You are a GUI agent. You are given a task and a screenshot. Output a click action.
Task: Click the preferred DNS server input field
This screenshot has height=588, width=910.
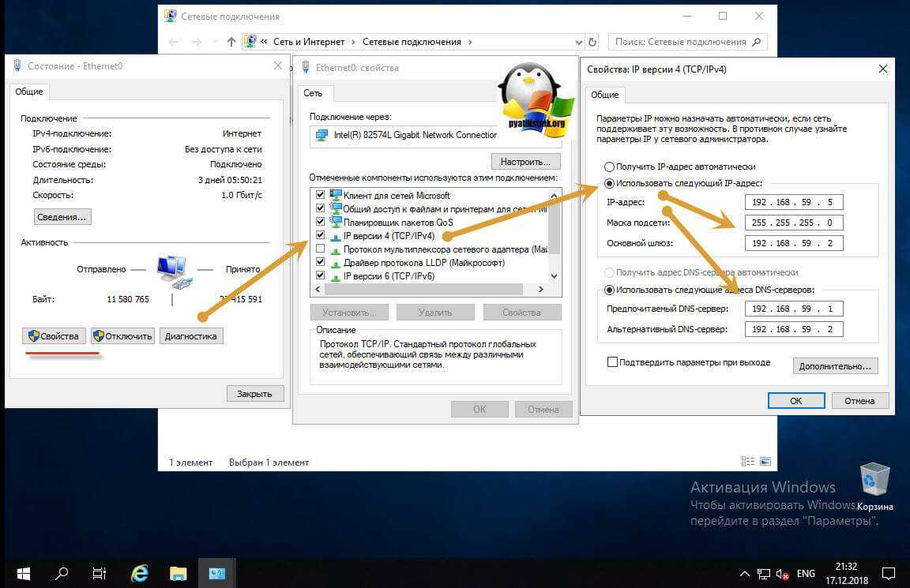click(793, 309)
